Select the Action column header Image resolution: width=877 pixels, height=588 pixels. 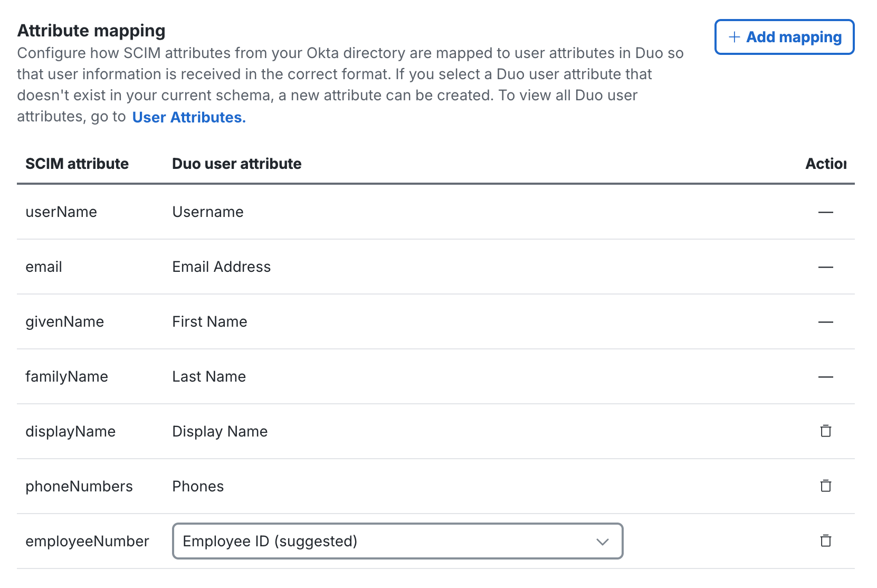[826, 164]
